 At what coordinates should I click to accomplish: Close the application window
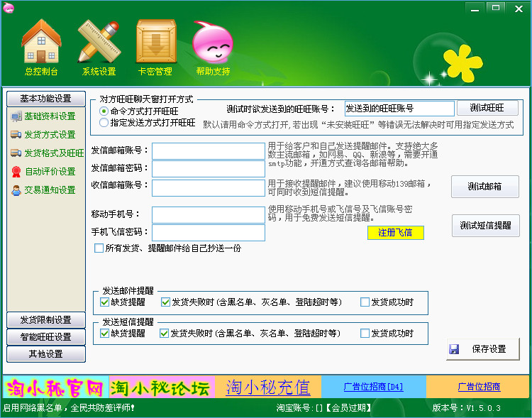[519, 8]
